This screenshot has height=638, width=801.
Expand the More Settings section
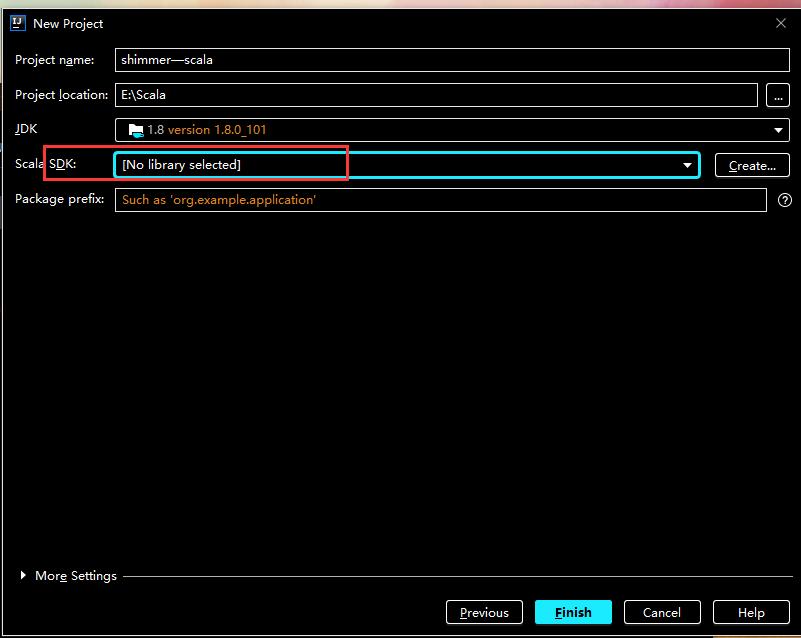tap(23, 576)
